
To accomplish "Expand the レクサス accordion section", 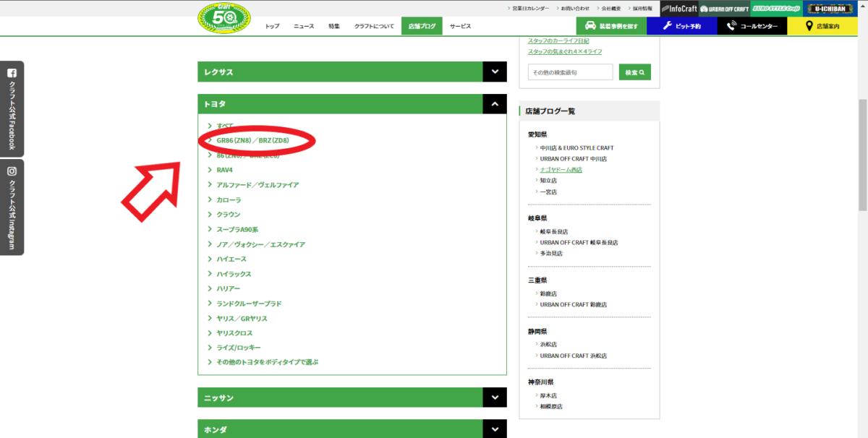I will (x=495, y=72).
